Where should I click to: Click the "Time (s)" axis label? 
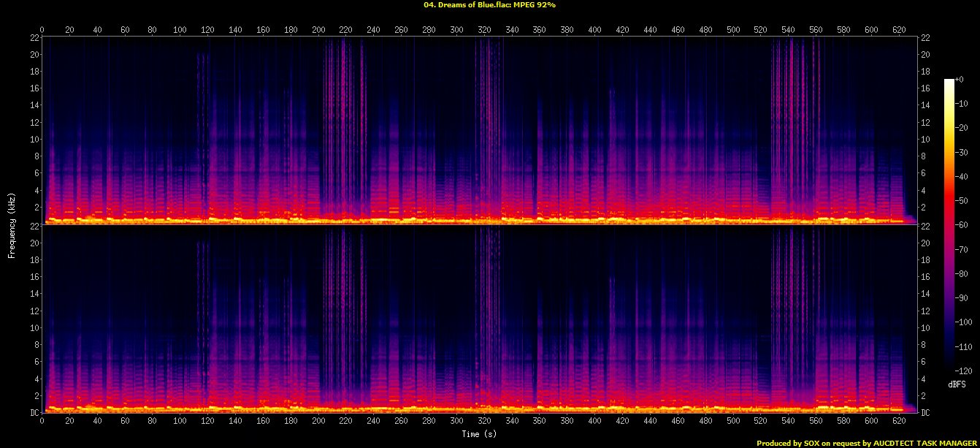[480, 434]
